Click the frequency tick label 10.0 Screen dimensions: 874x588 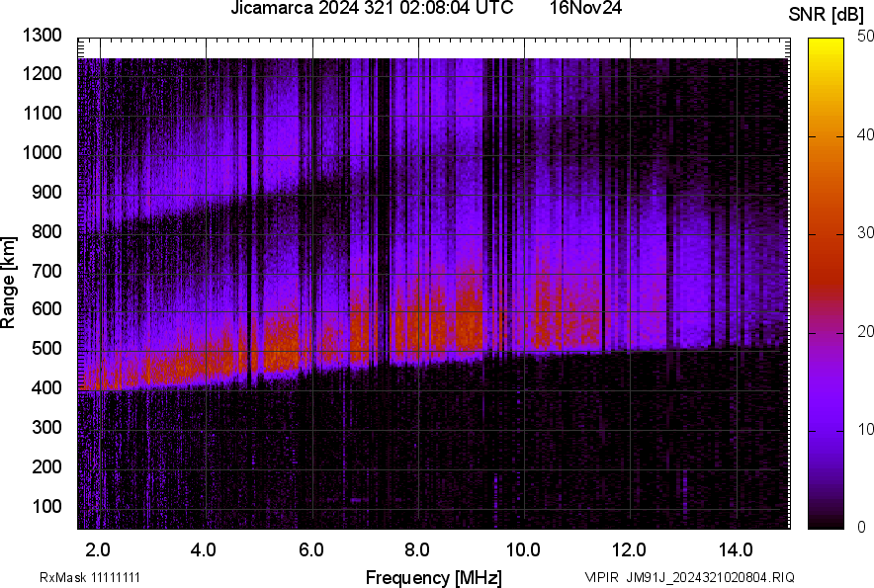(523, 550)
